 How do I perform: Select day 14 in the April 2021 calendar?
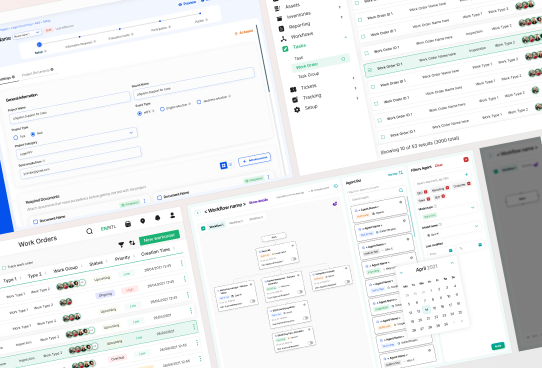click(427, 309)
